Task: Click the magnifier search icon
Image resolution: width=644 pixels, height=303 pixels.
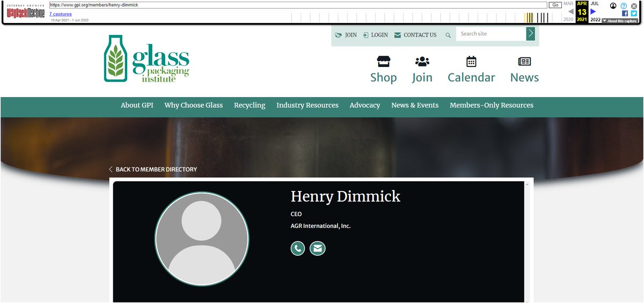Action: 448,35
